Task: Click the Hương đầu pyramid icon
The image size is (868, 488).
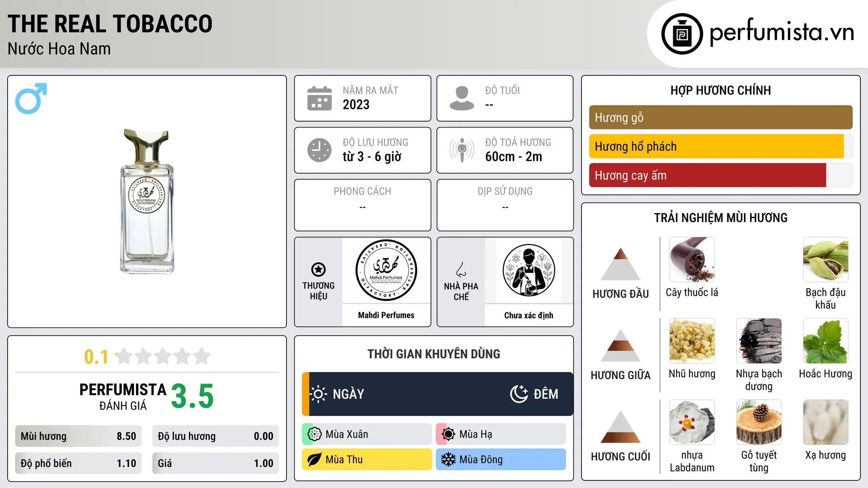Action: [620, 263]
